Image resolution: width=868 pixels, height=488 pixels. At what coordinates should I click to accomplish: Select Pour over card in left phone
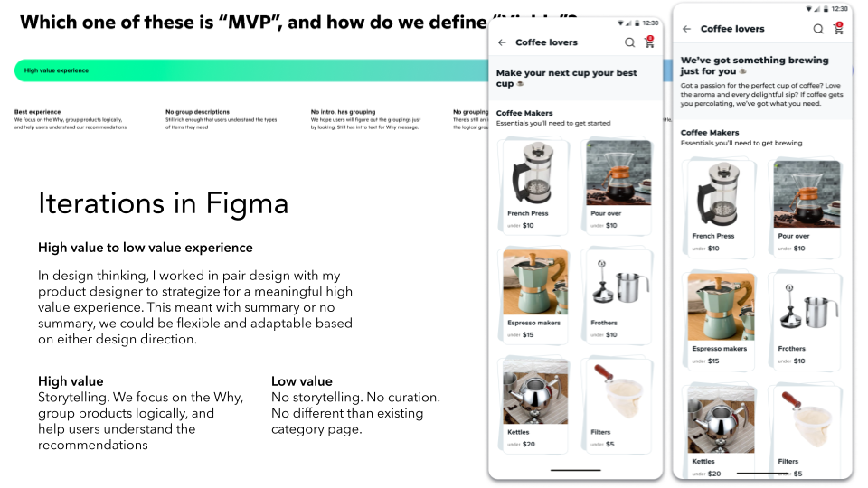(618, 186)
